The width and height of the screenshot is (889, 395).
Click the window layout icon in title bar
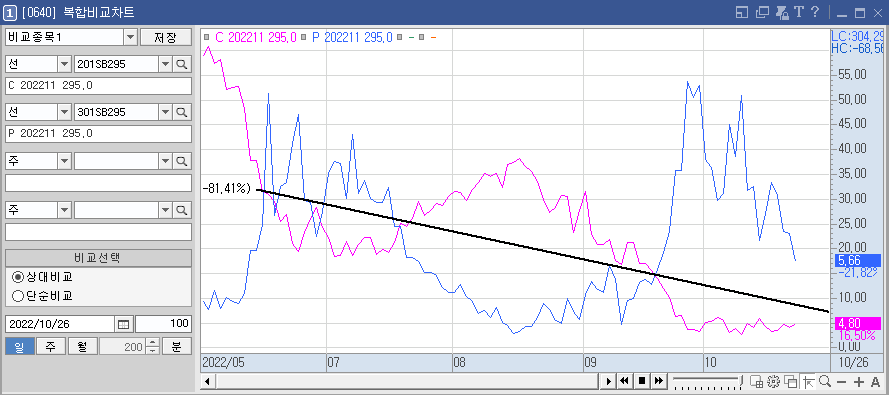[x=742, y=12]
